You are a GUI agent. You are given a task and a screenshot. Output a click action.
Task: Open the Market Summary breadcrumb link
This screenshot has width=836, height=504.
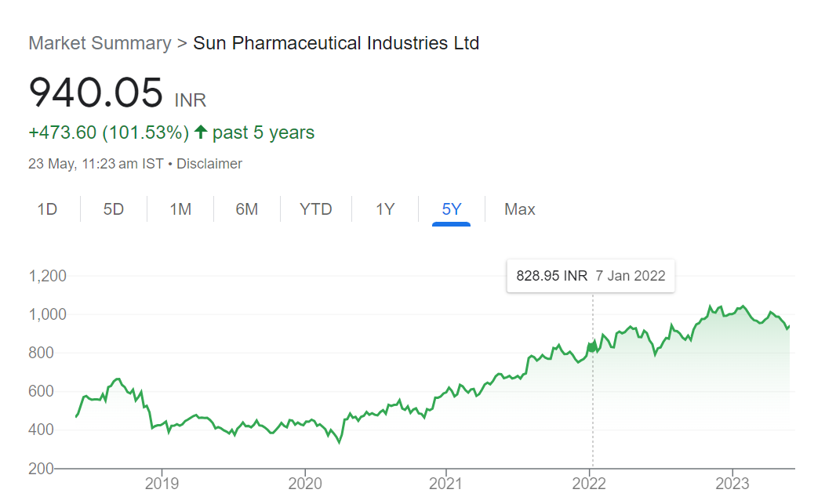coord(100,43)
